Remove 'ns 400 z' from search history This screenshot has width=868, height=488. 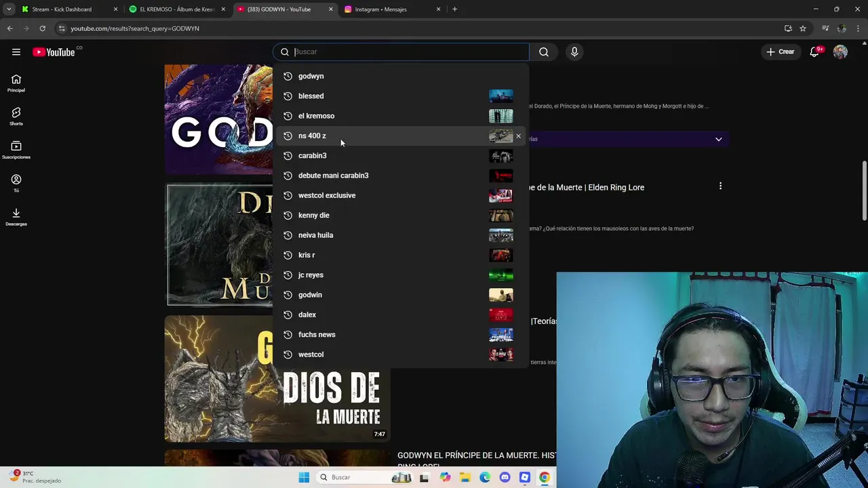click(518, 136)
